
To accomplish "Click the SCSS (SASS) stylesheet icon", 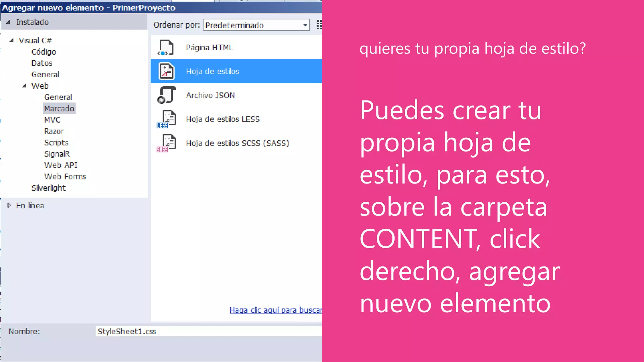I will [166, 143].
